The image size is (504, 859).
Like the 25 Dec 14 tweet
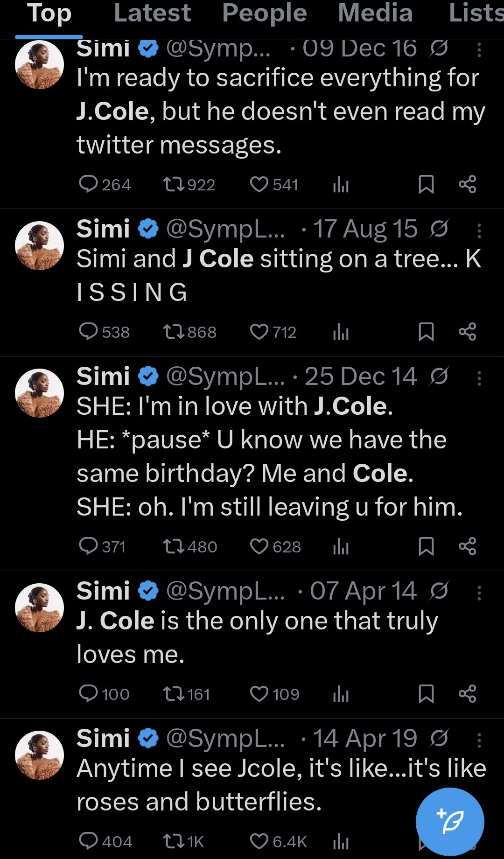click(259, 546)
